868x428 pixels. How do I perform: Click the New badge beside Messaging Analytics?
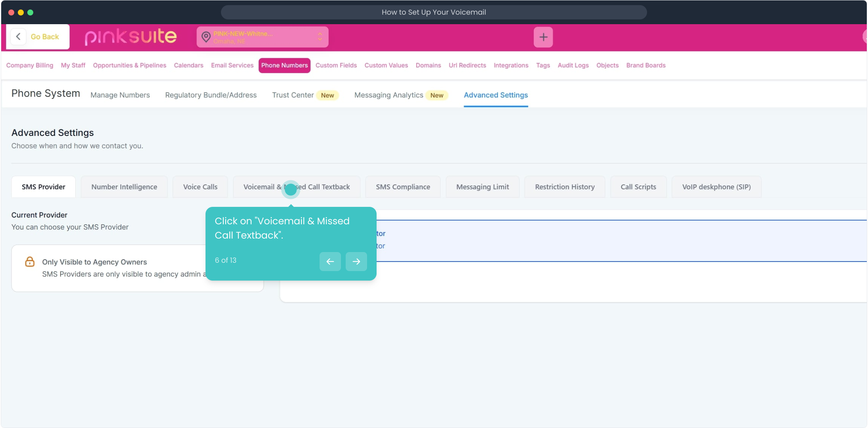click(x=436, y=95)
